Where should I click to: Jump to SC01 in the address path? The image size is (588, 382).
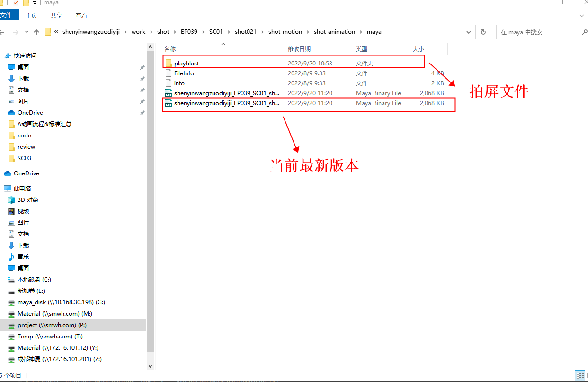tap(216, 32)
